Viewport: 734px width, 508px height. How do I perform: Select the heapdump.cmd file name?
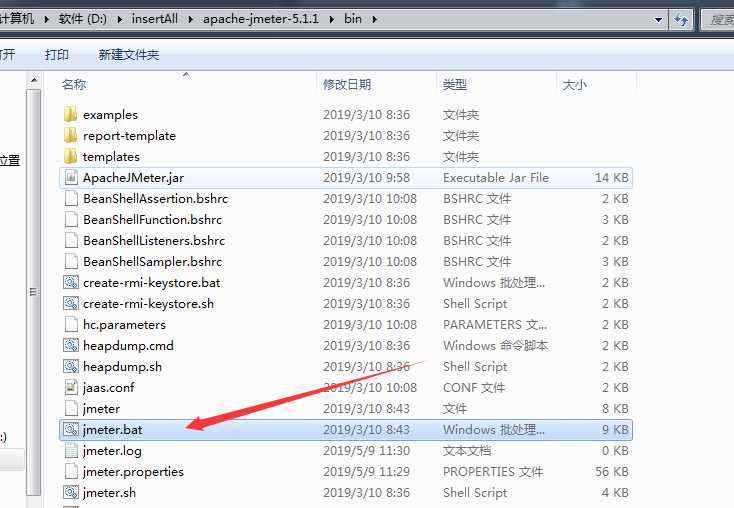[x=128, y=346]
